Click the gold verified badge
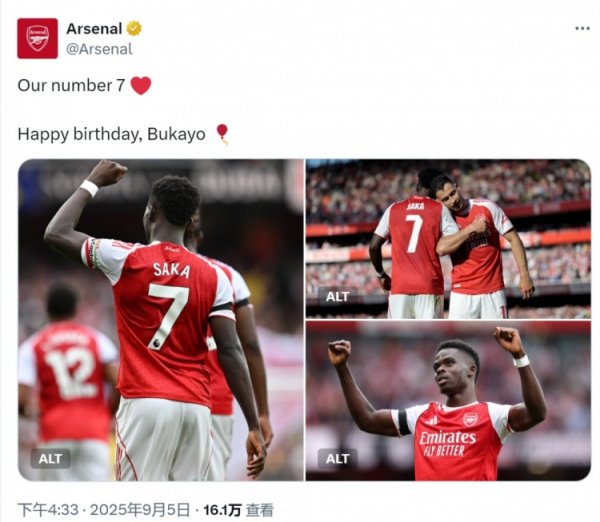Screen dimensions: 600x522 click(x=134, y=29)
